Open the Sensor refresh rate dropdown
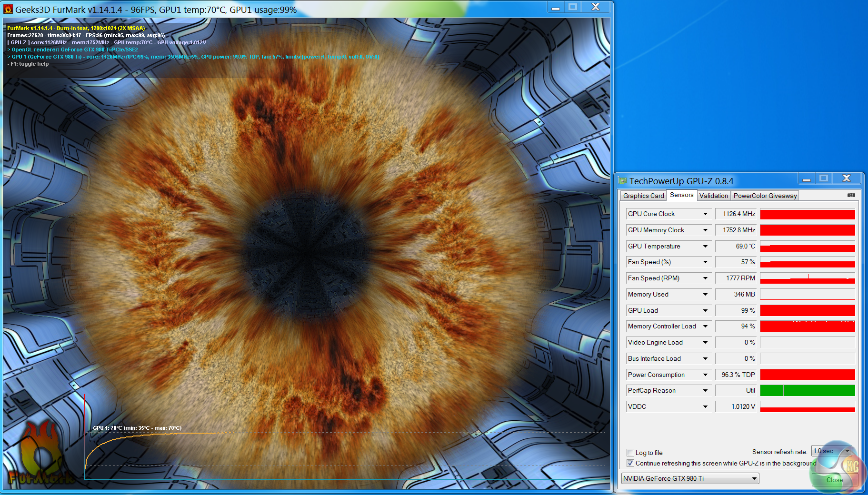The width and height of the screenshot is (868, 495). [x=847, y=451]
